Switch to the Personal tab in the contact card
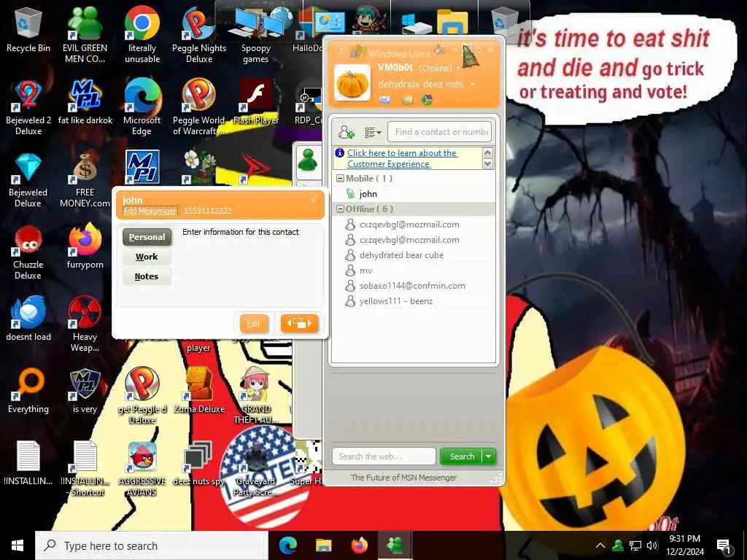747x560 pixels. (147, 237)
